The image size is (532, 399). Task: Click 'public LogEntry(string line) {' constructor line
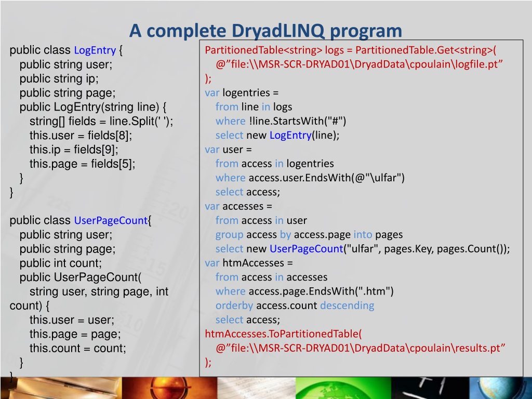click(x=93, y=107)
